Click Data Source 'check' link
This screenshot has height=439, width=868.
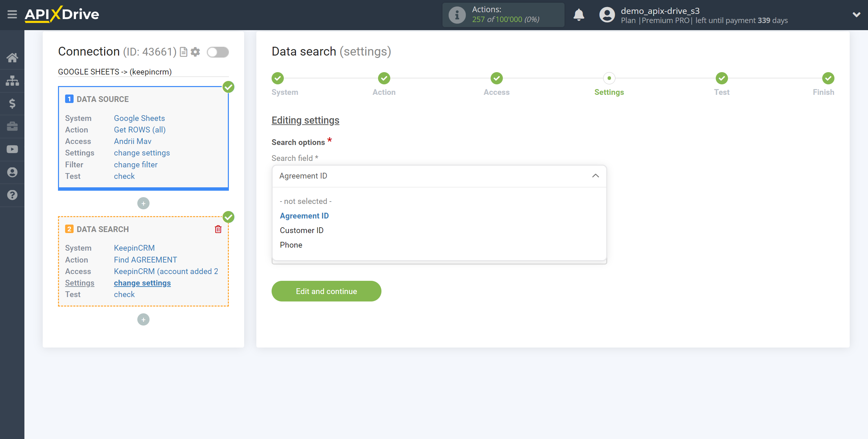(x=124, y=176)
